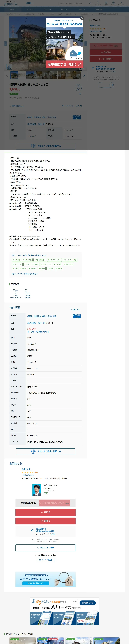Select the #レンジフード交換 hashtag chip
Image resolution: width=129 pixels, height=644 pixels.
(x=70, y=260)
